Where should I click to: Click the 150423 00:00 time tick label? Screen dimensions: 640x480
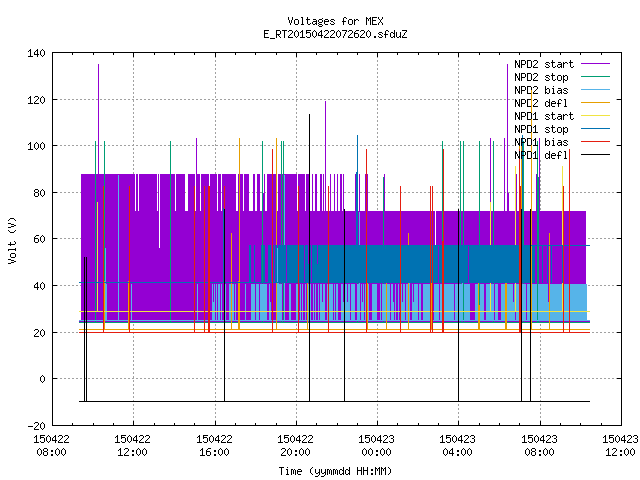click(376, 446)
